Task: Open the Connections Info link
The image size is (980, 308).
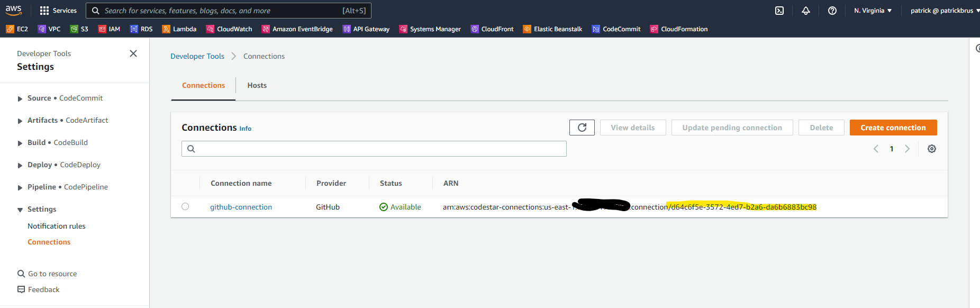Action: (245, 129)
